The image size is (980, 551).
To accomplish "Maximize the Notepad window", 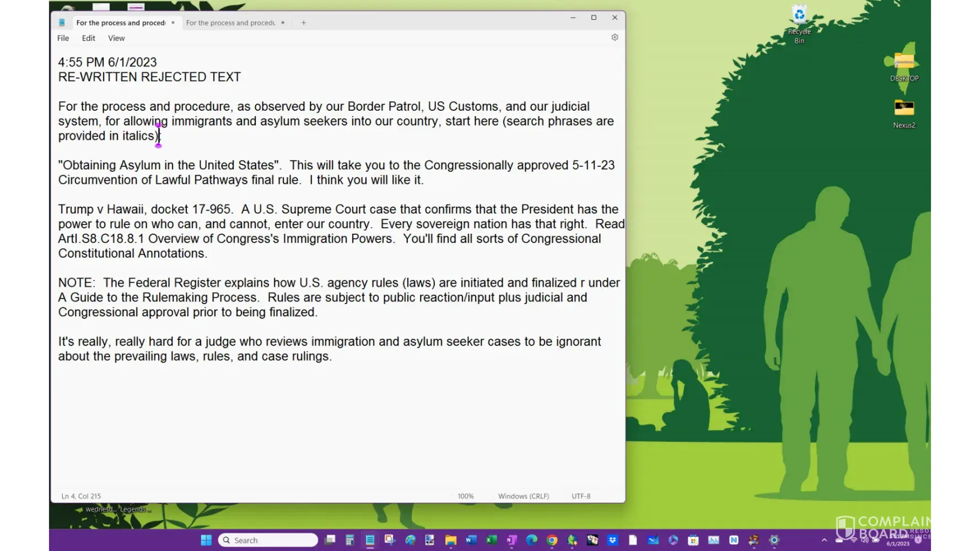I will click(x=594, y=18).
